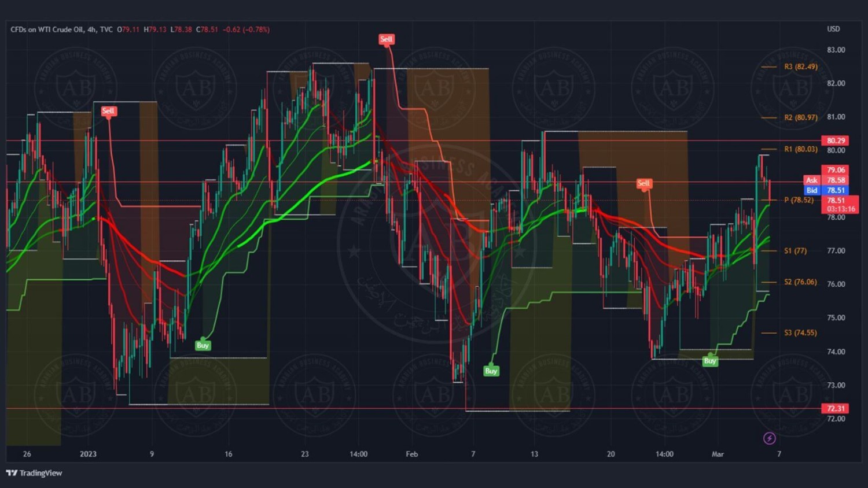Click the Feb label on the time axis
The height and width of the screenshot is (488, 868).
pos(411,454)
